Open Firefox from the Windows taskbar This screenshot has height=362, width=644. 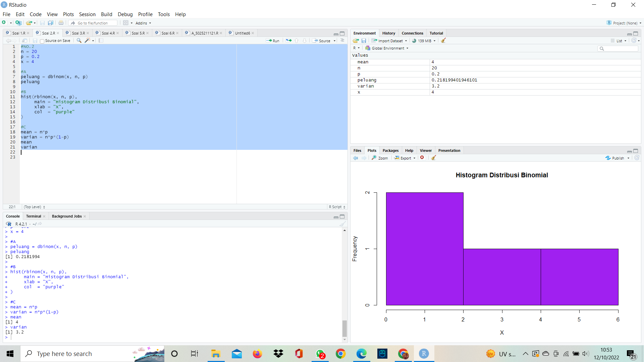pyautogui.click(x=257, y=354)
